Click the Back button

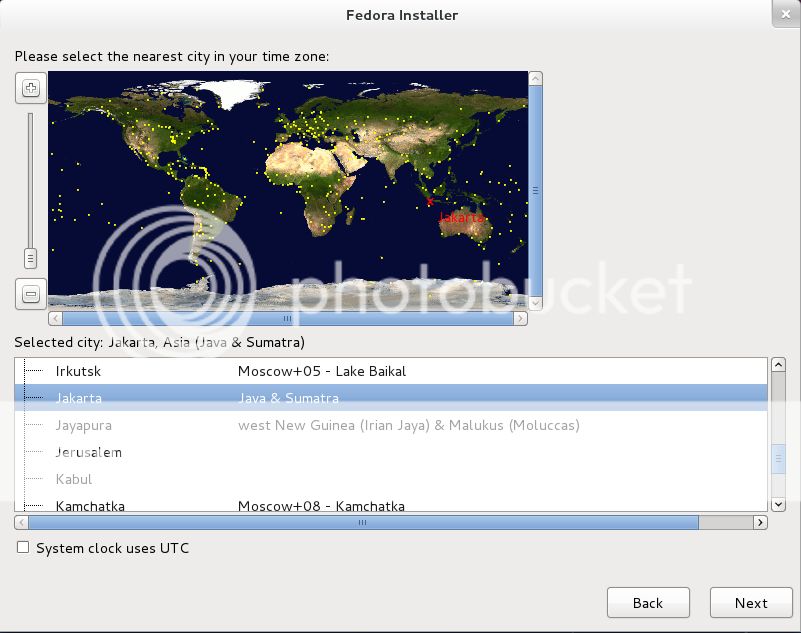pyautogui.click(x=648, y=603)
